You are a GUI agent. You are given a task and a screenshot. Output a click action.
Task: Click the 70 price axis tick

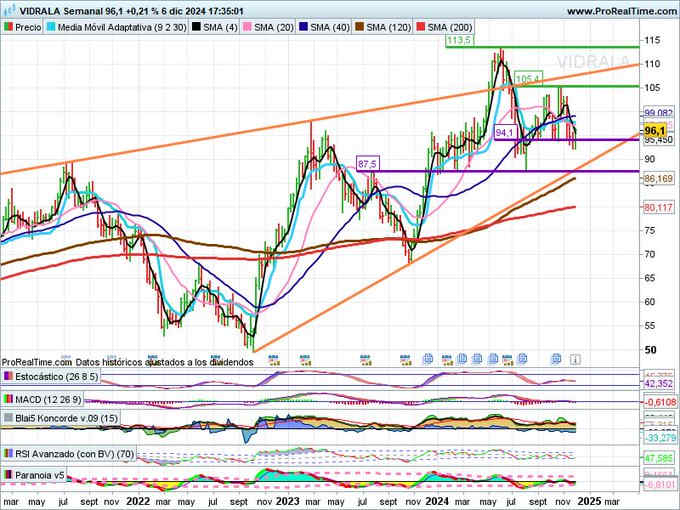(650, 254)
